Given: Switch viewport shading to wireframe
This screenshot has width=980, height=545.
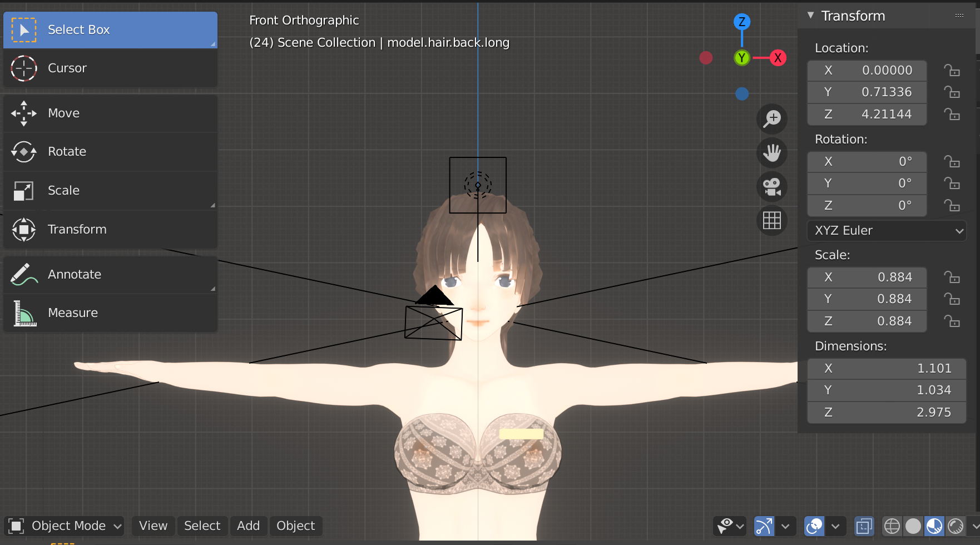Looking at the screenshot, I should click(x=892, y=526).
